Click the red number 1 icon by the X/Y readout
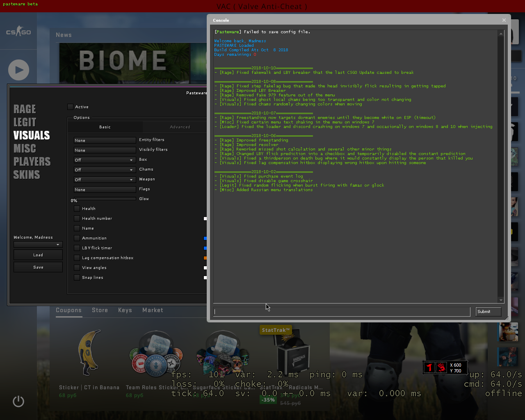Image resolution: width=525 pixels, height=420 pixels. (429, 367)
